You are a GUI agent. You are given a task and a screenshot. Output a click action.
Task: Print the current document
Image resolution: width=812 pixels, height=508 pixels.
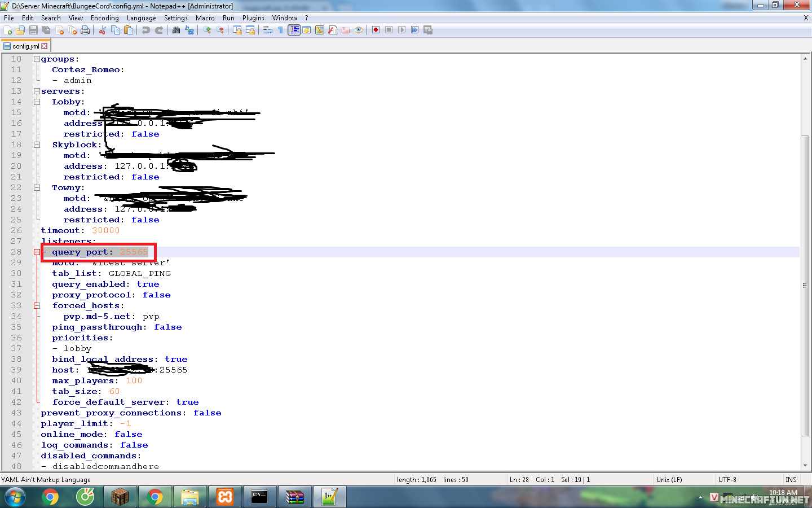[x=85, y=30]
